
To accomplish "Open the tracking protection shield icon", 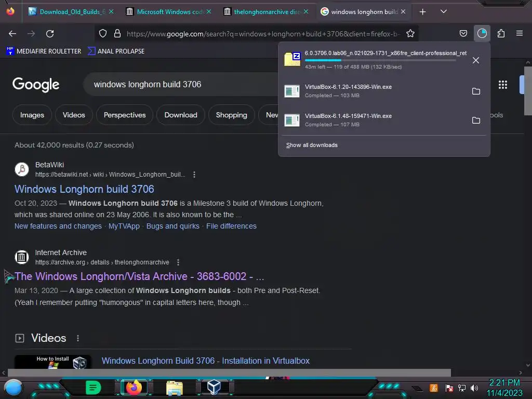I will [103, 34].
